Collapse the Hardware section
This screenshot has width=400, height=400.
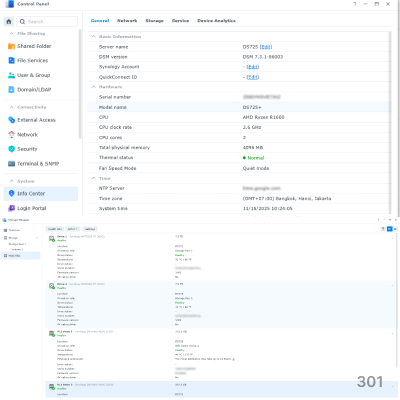coord(94,87)
